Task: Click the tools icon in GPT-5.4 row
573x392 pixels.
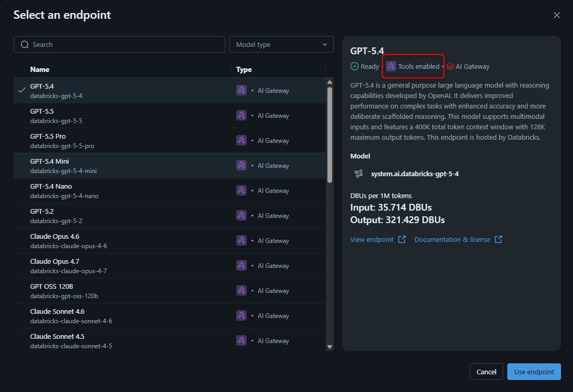Action: tap(241, 90)
